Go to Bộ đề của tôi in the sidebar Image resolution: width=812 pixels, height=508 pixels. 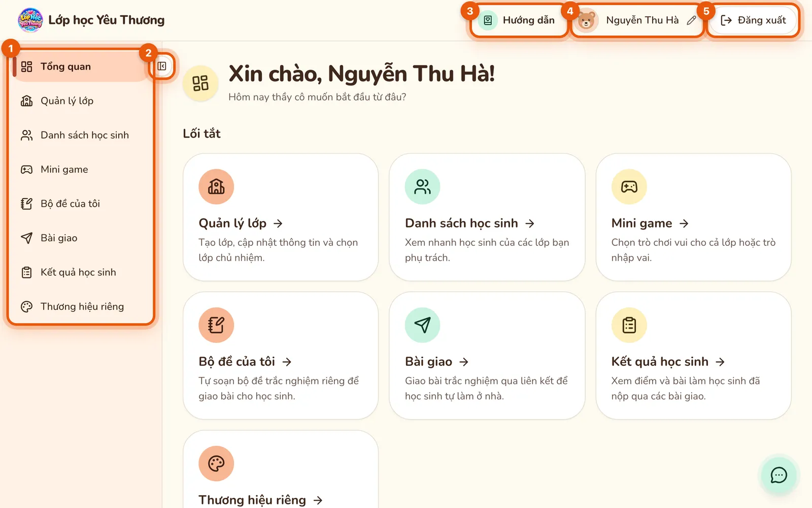coord(81,204)
